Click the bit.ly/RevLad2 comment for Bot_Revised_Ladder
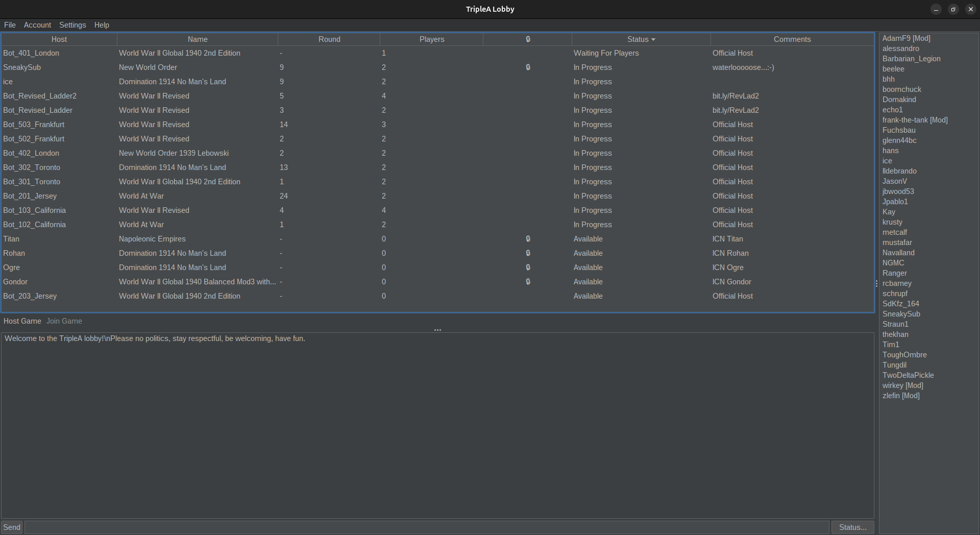 (736, 110)
